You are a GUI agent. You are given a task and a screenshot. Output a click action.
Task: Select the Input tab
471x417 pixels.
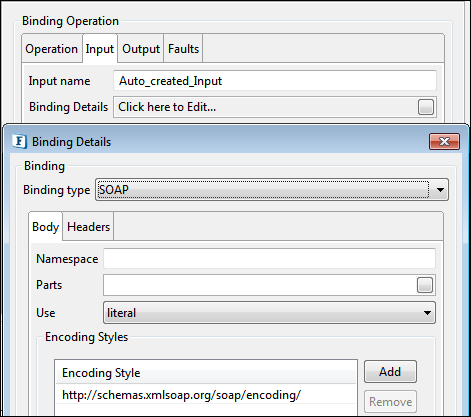point(100,49)
